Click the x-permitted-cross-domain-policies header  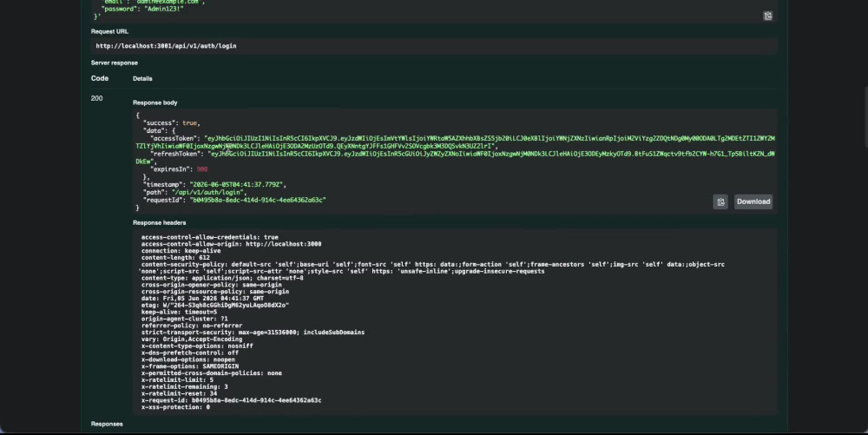pos(212,373)
